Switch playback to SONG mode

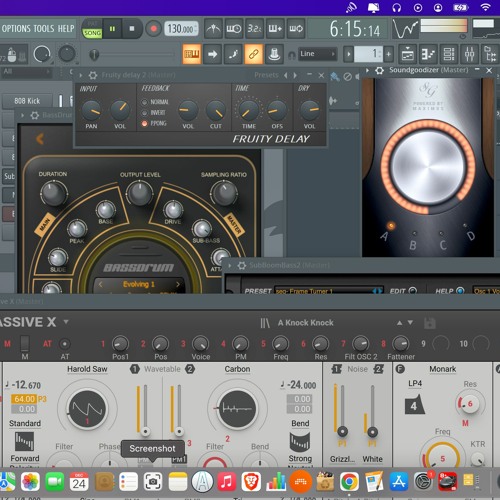pos(92,33)
